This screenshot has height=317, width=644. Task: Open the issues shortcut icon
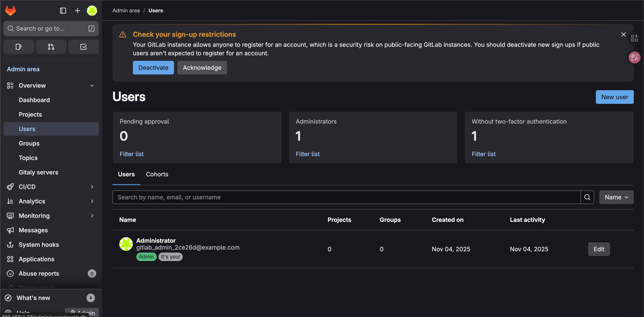[x=19, y=47]
